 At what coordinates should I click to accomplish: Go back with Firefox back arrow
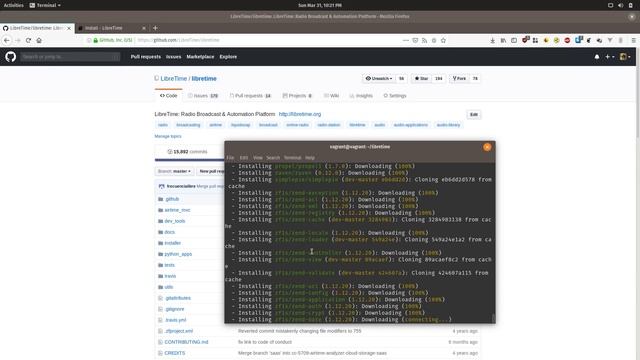tap(7, 40)
